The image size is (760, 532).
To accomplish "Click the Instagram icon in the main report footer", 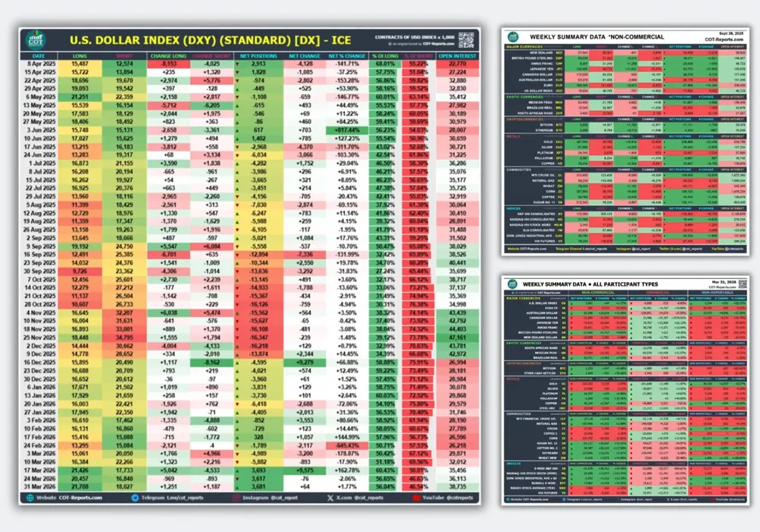I will click(x=236, y=498).
